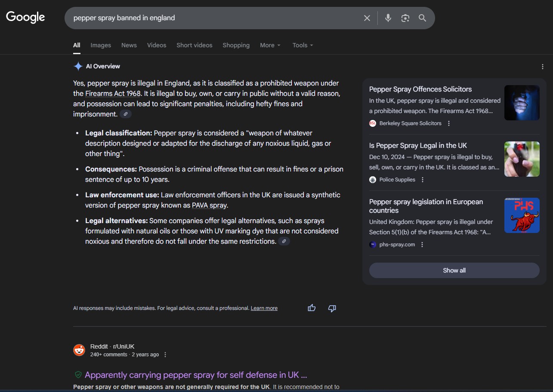The width and height of the screenshot is (553, 392).
Task: Open 'Apparently carrying pepper spray' Reddit result
Action: coord(196,375)
